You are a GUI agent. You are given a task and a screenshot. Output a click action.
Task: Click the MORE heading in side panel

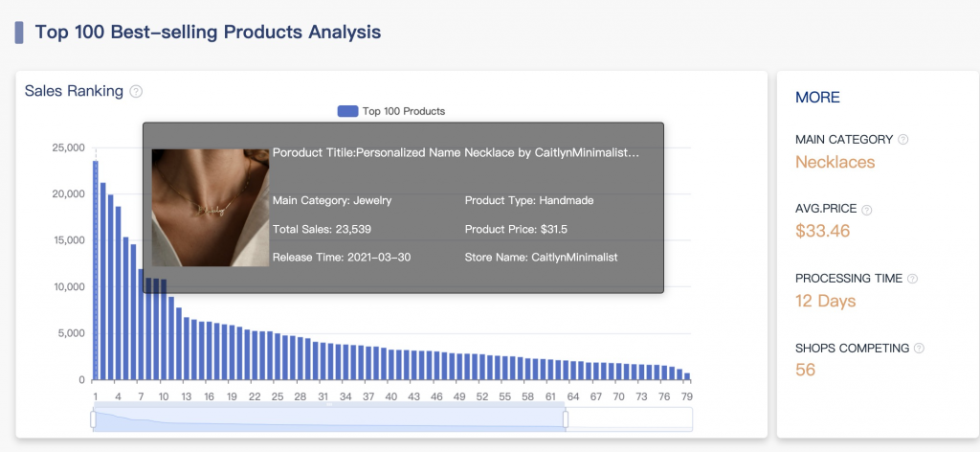(817, 98)
